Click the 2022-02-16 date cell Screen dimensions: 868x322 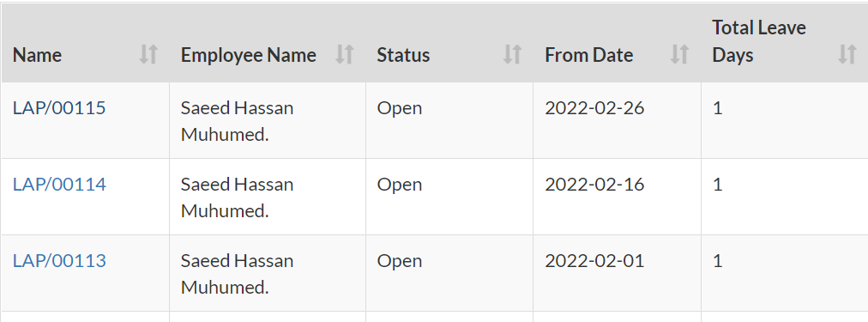coord(594,184)
